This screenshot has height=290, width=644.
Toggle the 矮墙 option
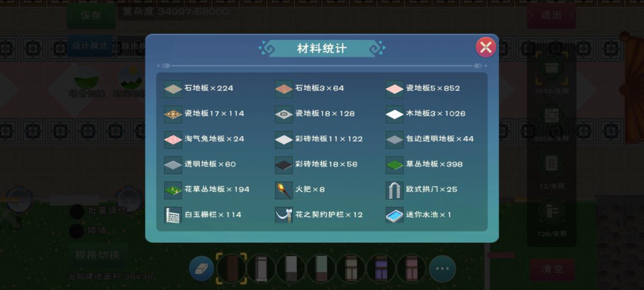77,231
